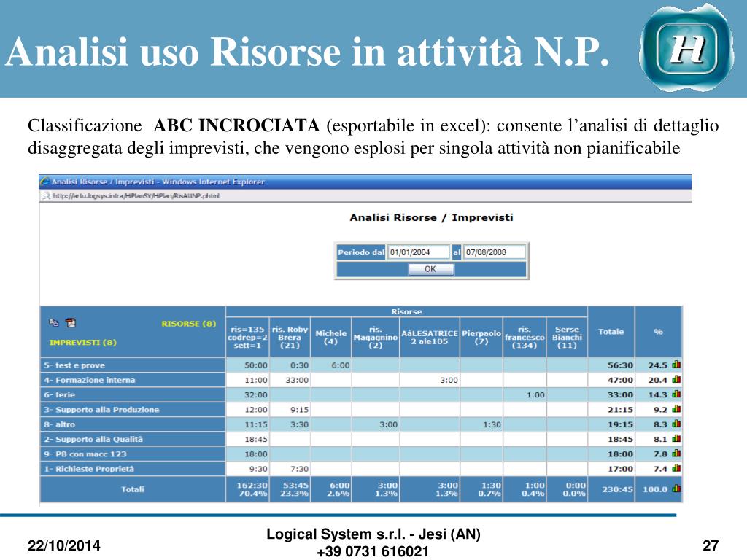This screenshot has height=560, width=747.
Task: Click the PDF export icon
Action: click(x=71, y=323)
